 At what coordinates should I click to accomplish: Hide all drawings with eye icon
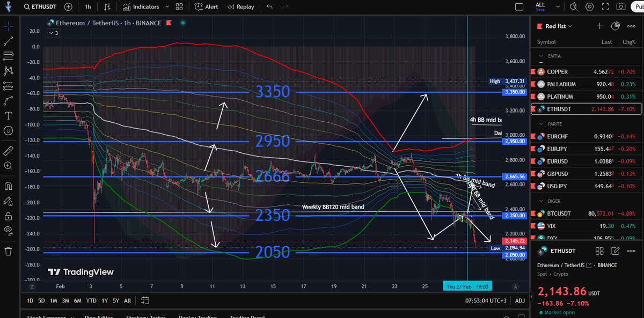point(8,231)
